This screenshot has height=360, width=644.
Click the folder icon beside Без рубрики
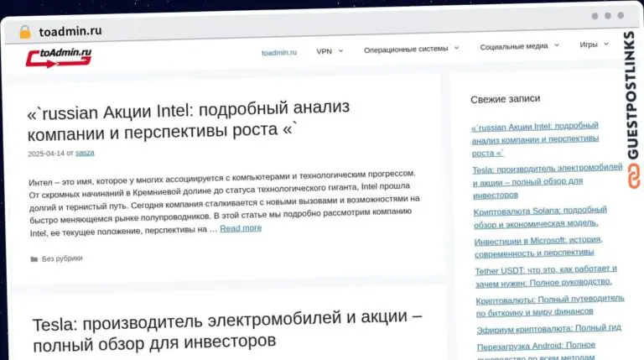tap(34, 259)
